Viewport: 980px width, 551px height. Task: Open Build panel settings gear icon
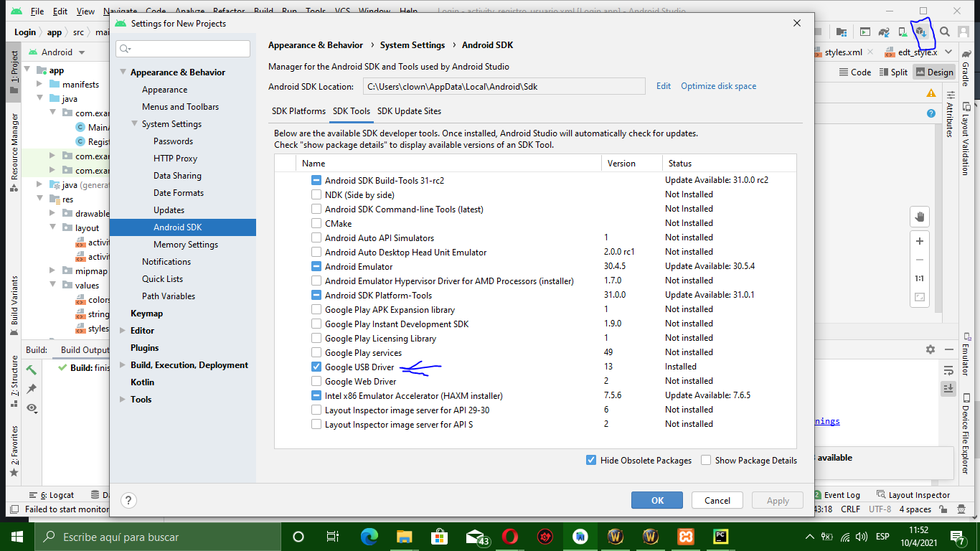[x=930, y=349]
